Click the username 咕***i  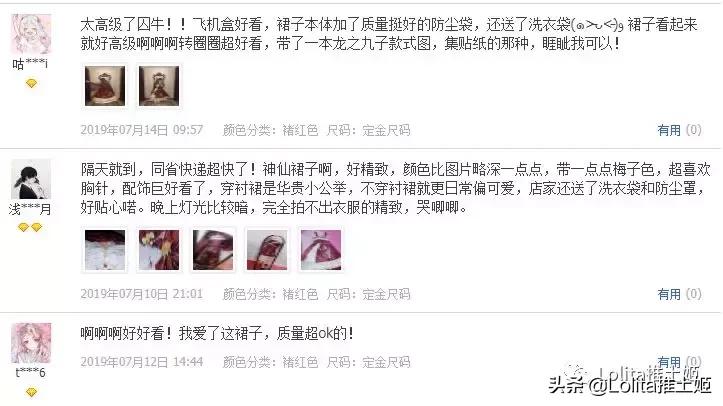click(x=30, y=64)
